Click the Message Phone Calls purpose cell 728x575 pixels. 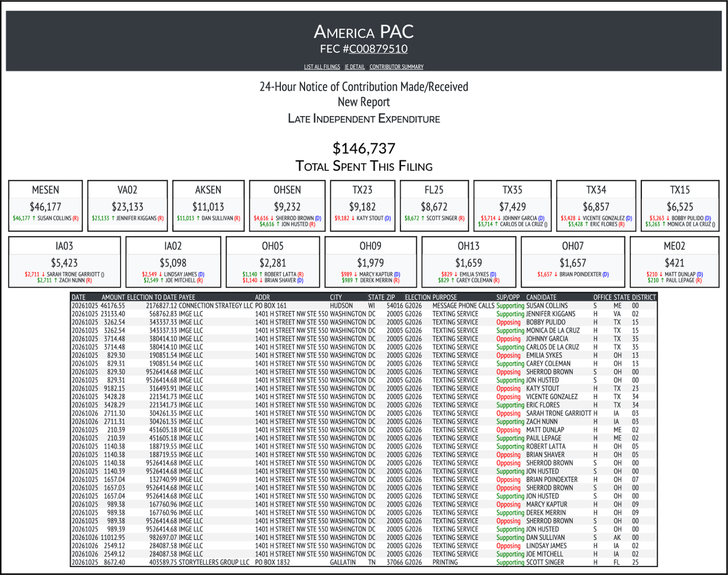coord(463,305)
